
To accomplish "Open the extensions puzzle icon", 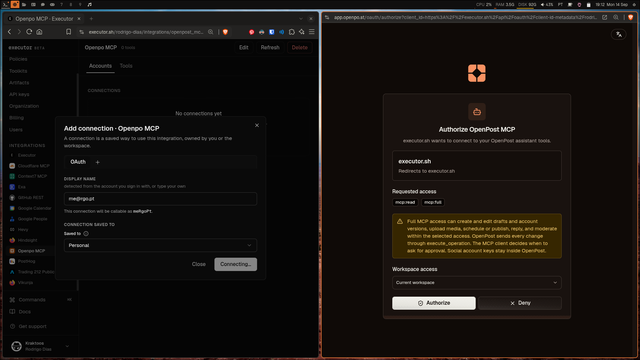I will [292, 32].
